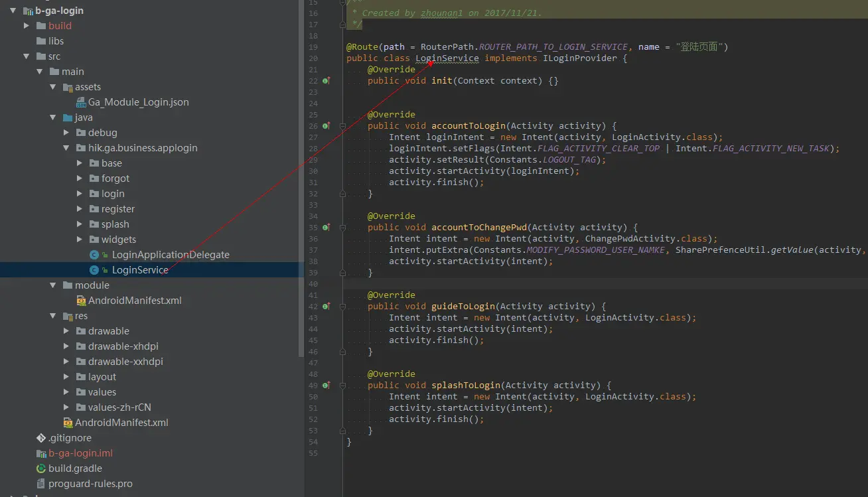Click the LoginService class name in editor

pyautogui.click(x=447, y=58)
